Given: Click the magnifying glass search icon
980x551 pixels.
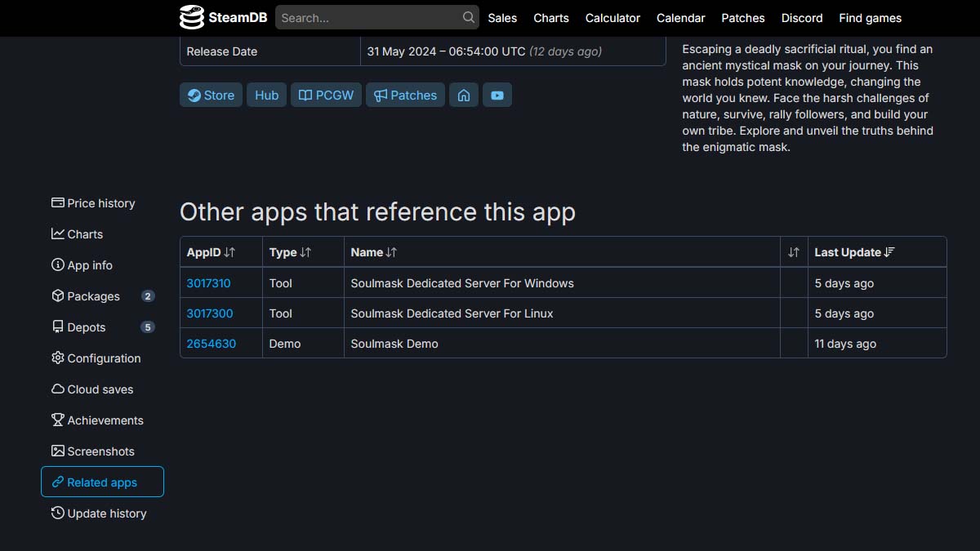Looking at the screenshot, I should 468,16.
